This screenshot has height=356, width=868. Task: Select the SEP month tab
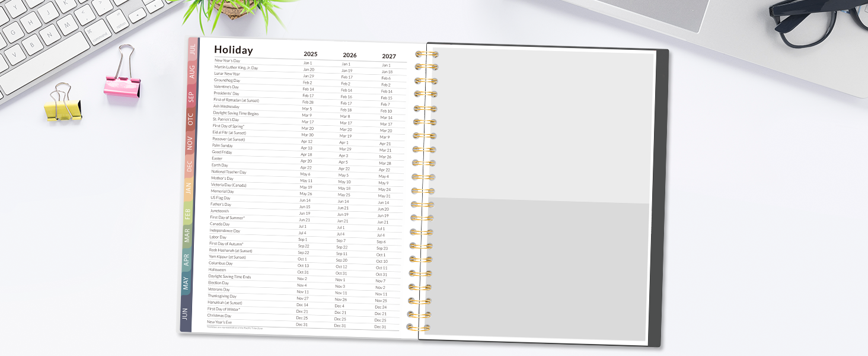192,93
